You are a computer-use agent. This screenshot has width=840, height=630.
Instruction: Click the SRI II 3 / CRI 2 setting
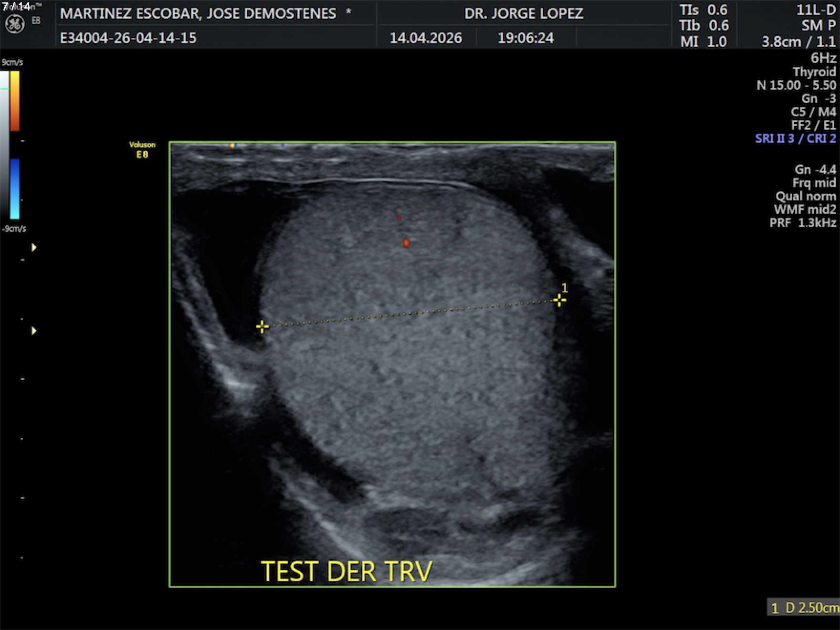pos(795,138)
